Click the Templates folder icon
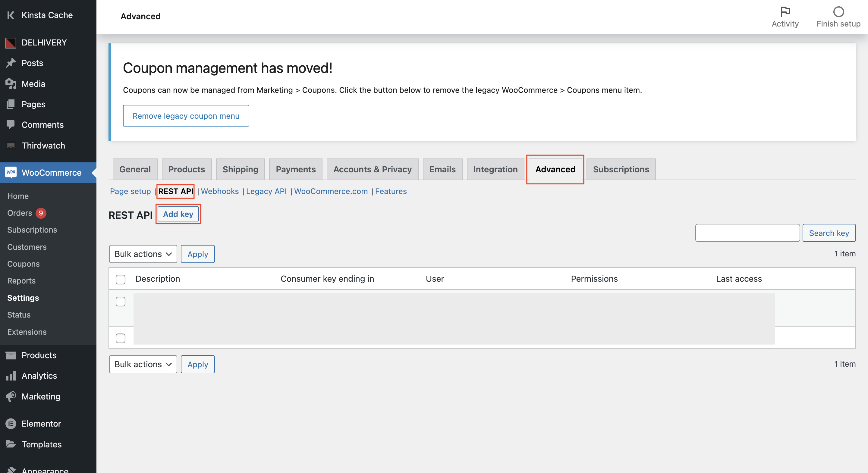 click(x=11, y=444)
